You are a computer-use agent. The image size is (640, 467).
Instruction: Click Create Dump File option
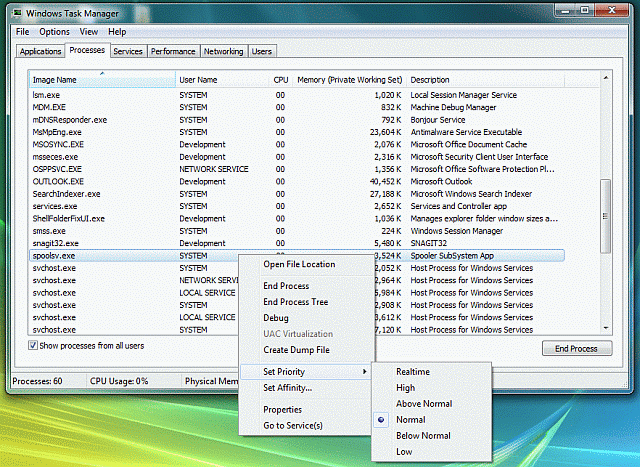tap(296, 350)
